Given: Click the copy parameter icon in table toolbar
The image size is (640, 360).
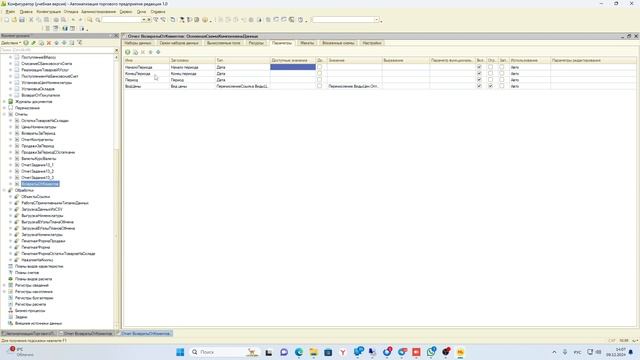Looking at the screenshot, I should click(136, 52).
